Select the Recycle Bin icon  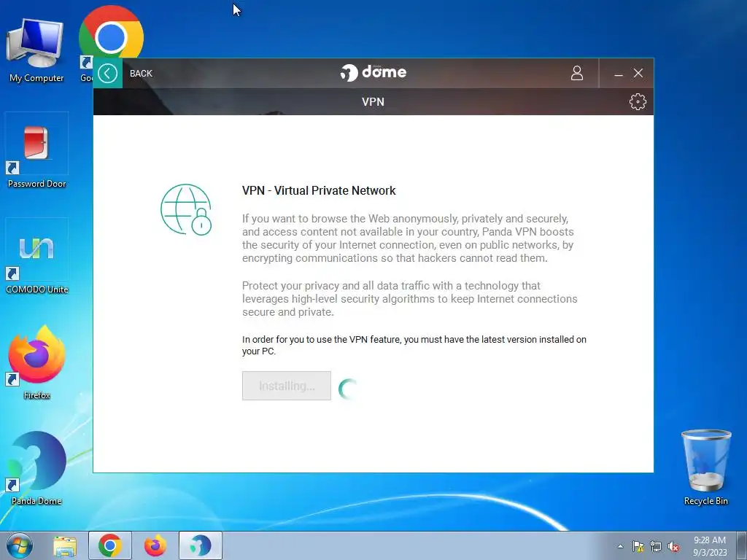(705, 467)
